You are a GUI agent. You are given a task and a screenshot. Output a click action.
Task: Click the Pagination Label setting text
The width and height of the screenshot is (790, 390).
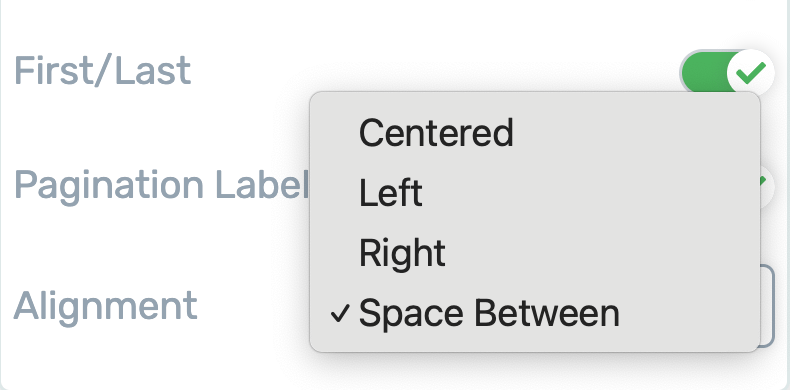161,184
